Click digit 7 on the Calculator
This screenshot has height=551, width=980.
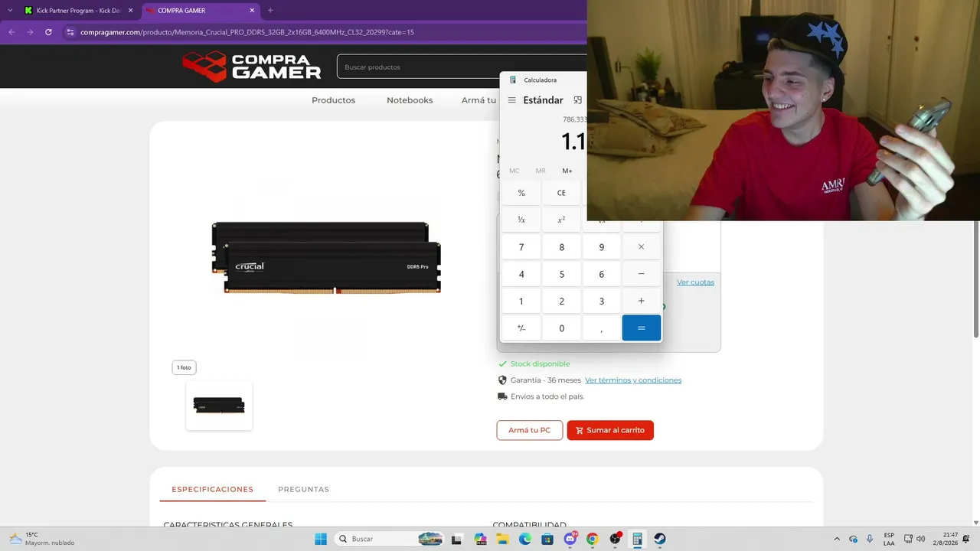click(x=521, y=247)
